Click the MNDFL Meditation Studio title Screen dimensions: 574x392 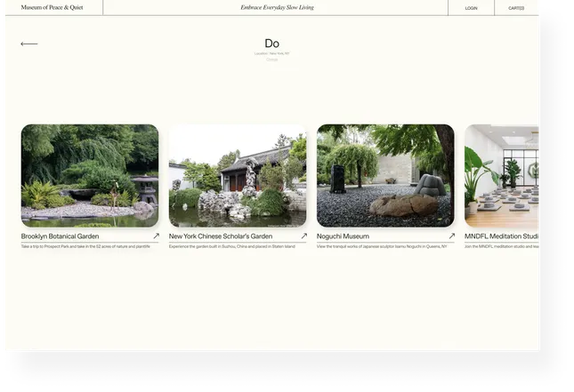502,236
